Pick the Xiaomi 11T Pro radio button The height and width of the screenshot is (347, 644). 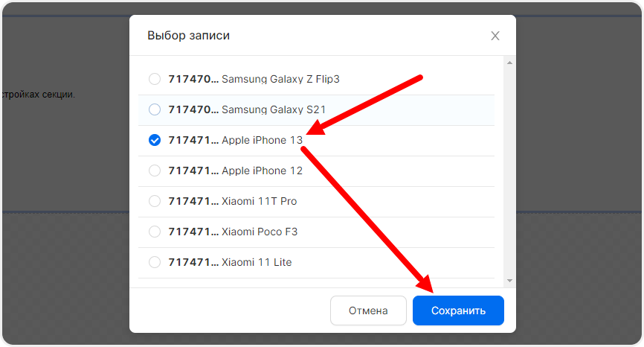coord(155,201)
